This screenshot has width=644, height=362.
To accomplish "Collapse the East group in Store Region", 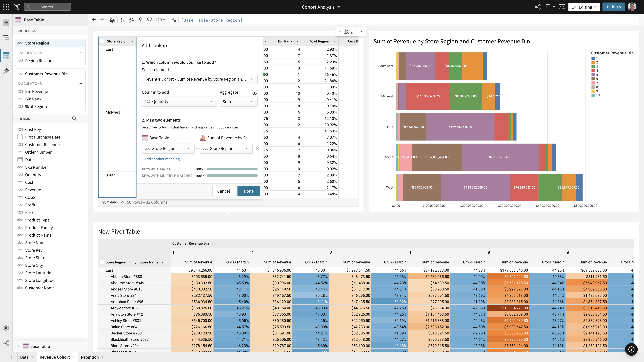I will (x=102, y=49).
